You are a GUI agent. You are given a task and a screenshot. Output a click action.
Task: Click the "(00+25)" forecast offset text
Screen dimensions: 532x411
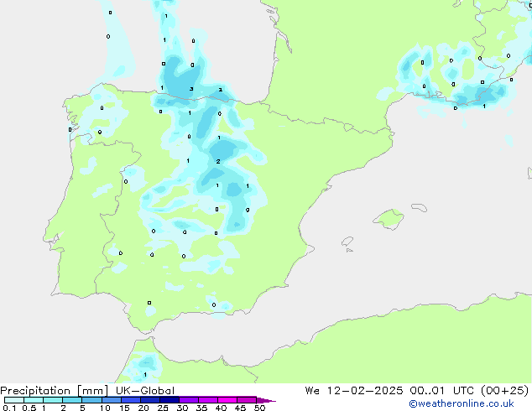(505, 391)
